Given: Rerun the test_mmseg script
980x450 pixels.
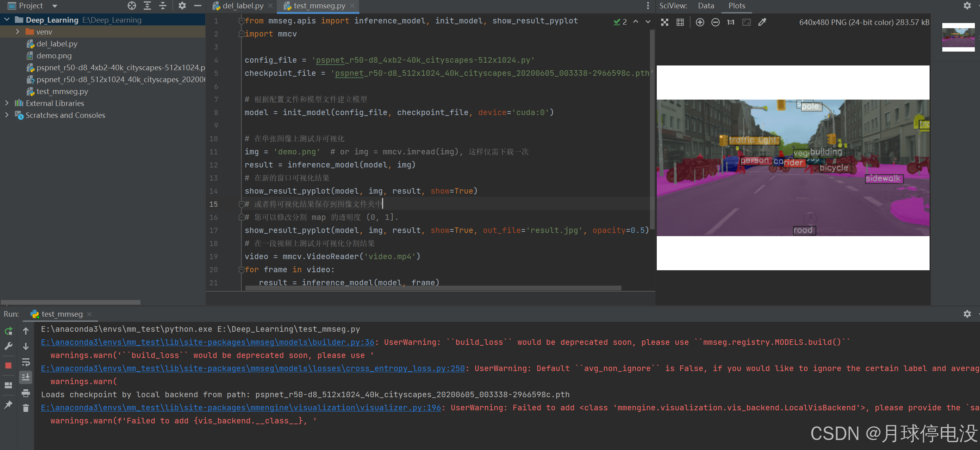Looking at the screenshot, I should [x=8, y=331].
